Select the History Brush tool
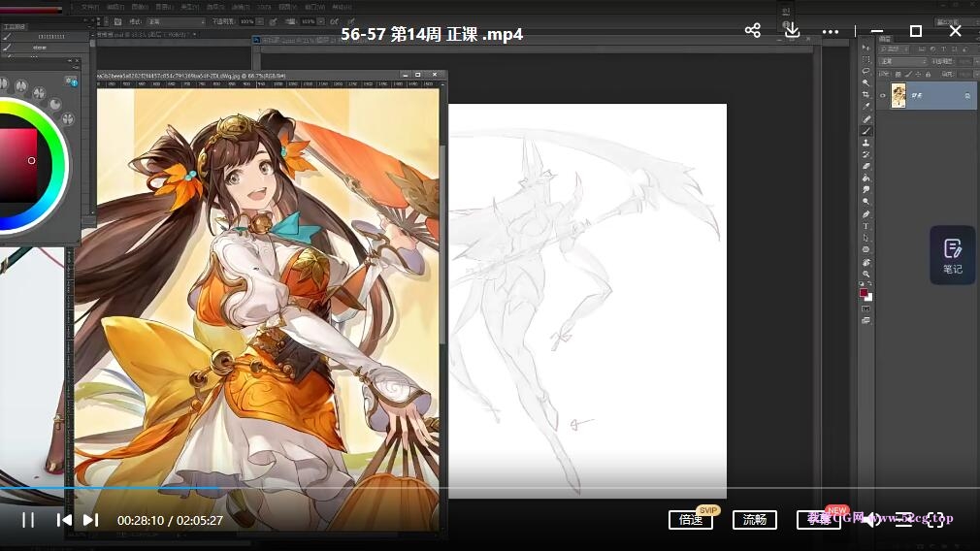This screenshot has width=980, height=551. 866,154
